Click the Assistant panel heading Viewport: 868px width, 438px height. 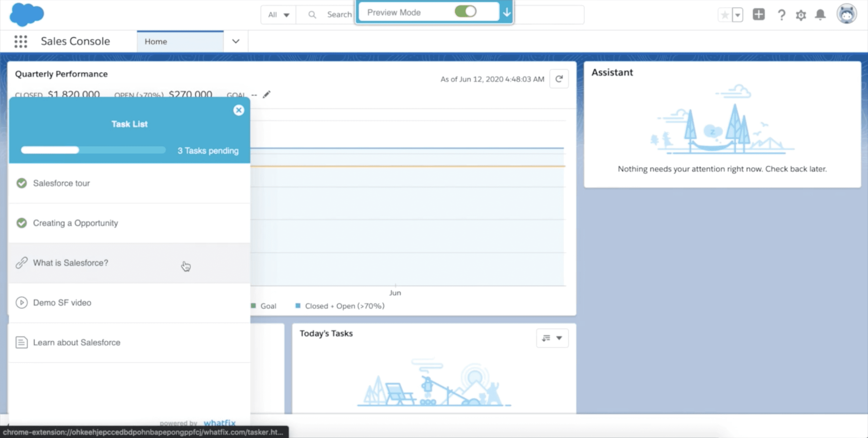click(x=612, y=72)
